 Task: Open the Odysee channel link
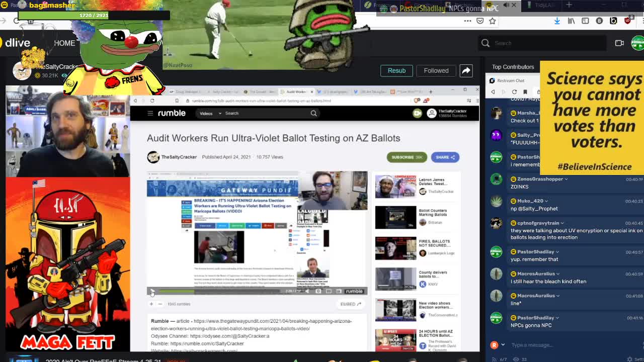click(229, 336)
